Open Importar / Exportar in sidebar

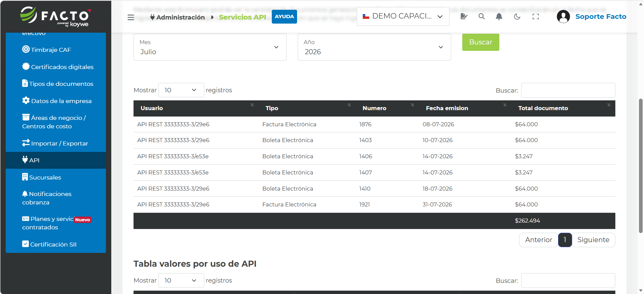pyautogui.click(x=55, y=143)
